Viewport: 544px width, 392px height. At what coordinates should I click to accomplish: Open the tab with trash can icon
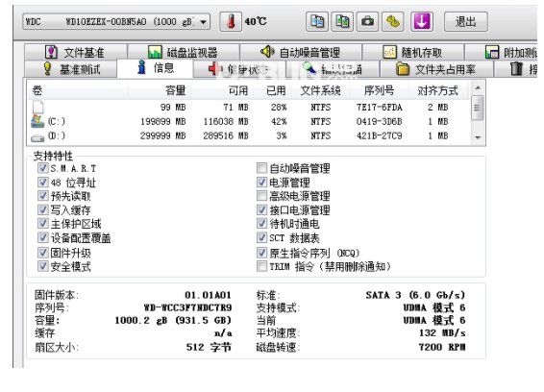click(515, 69)
